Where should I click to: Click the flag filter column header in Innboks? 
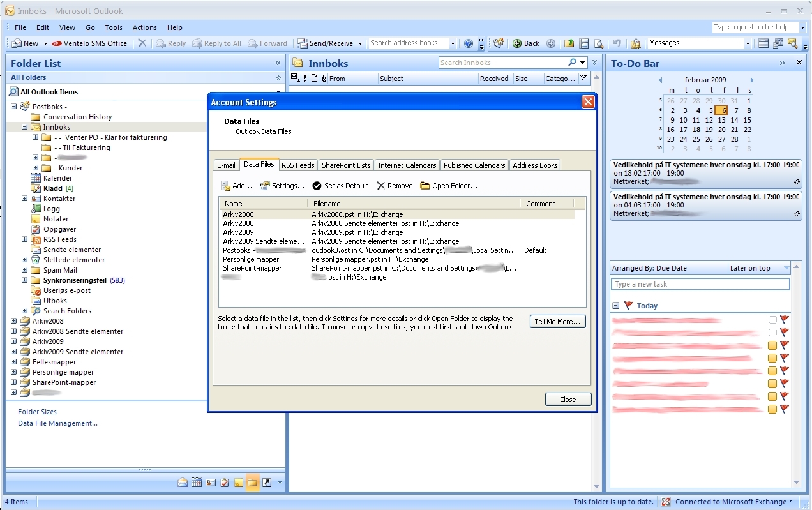[583, 79]
